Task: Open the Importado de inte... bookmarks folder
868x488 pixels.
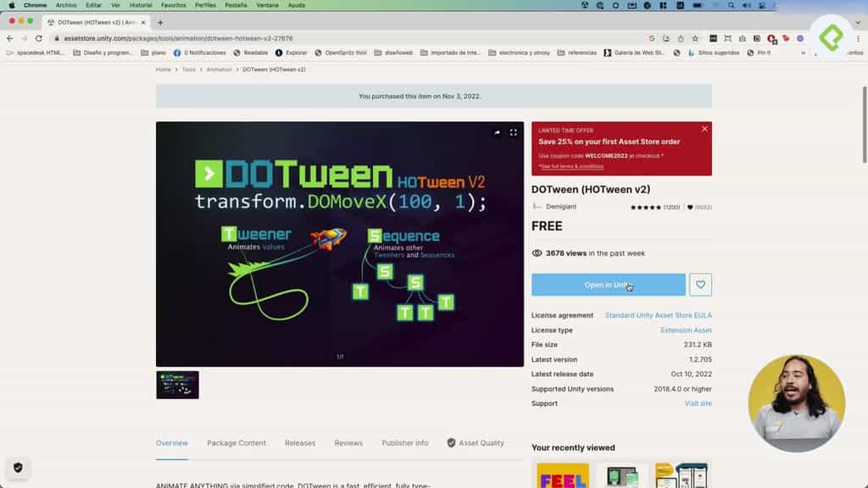Action: 451,53
